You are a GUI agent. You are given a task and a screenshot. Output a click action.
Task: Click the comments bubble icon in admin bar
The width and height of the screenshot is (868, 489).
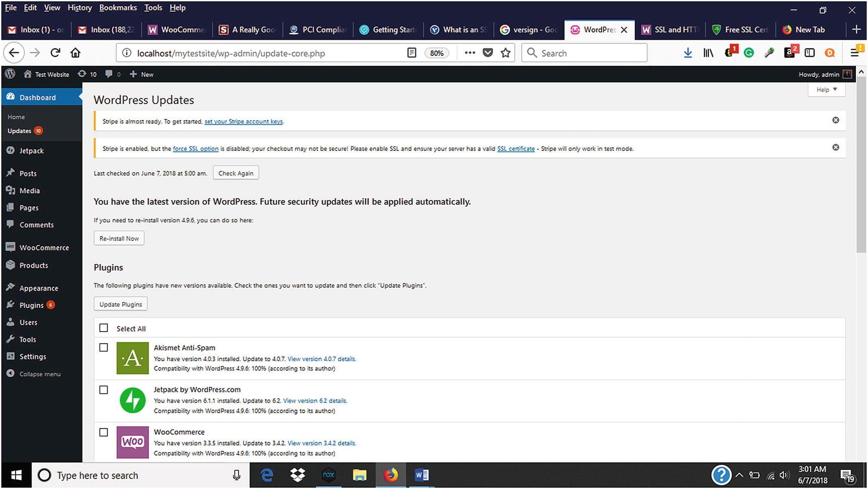coord(109,74)
